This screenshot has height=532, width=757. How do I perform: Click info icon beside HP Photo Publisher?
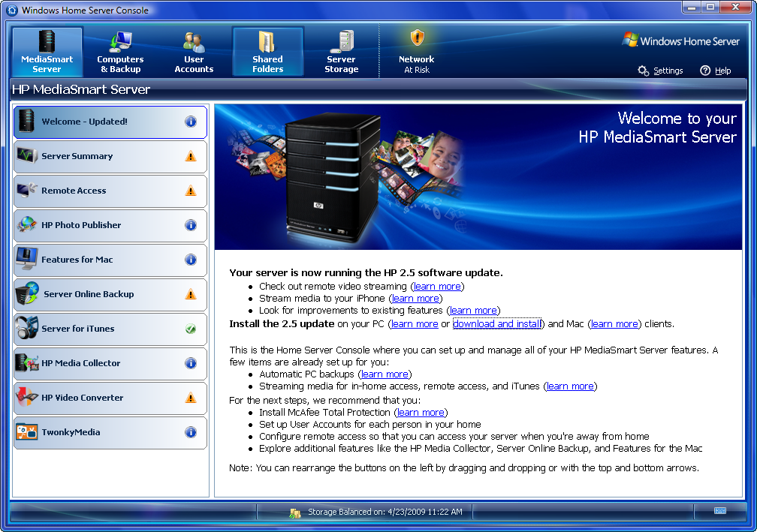point(191,225)
